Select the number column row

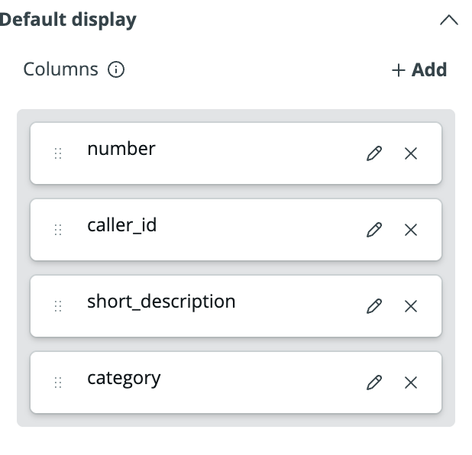pyautogui.click(x=236, y=153)
